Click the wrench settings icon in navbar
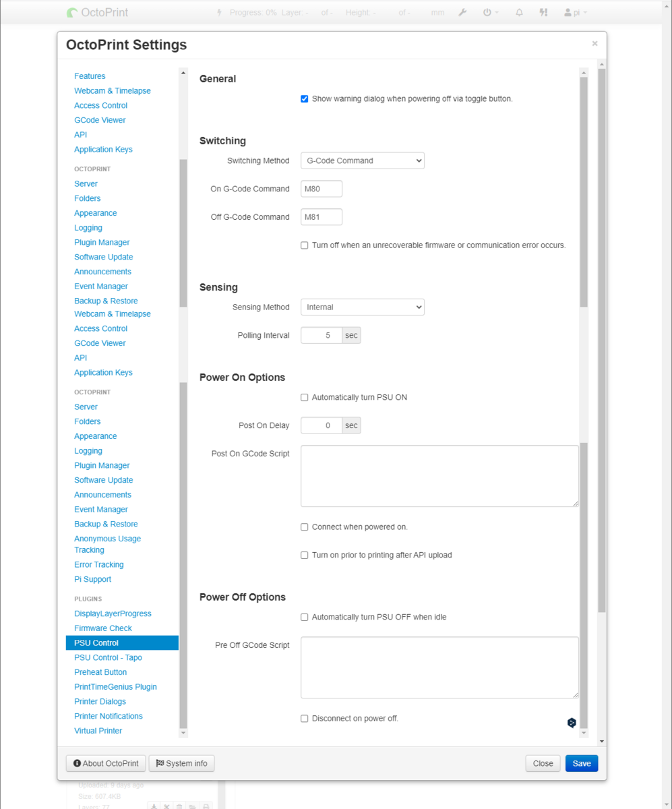This screenshot has width=672, height=809. click(x=462, y=12)
